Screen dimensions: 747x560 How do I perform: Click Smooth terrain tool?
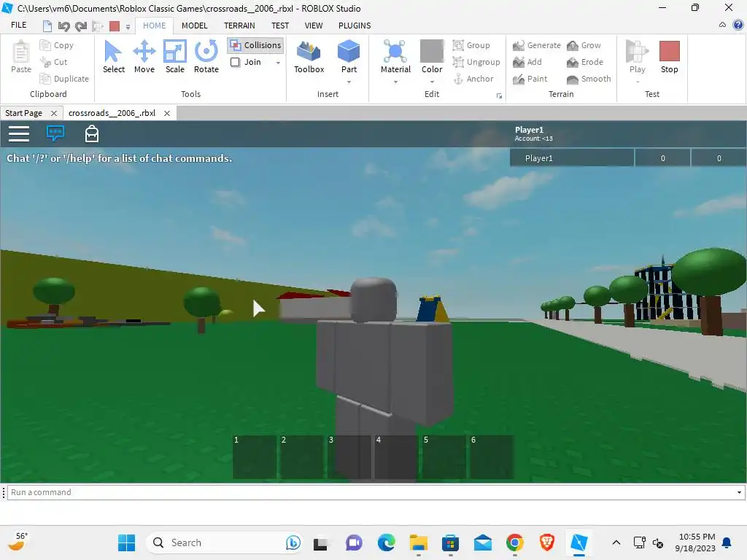pyautogui.click(x=589, y=79)
